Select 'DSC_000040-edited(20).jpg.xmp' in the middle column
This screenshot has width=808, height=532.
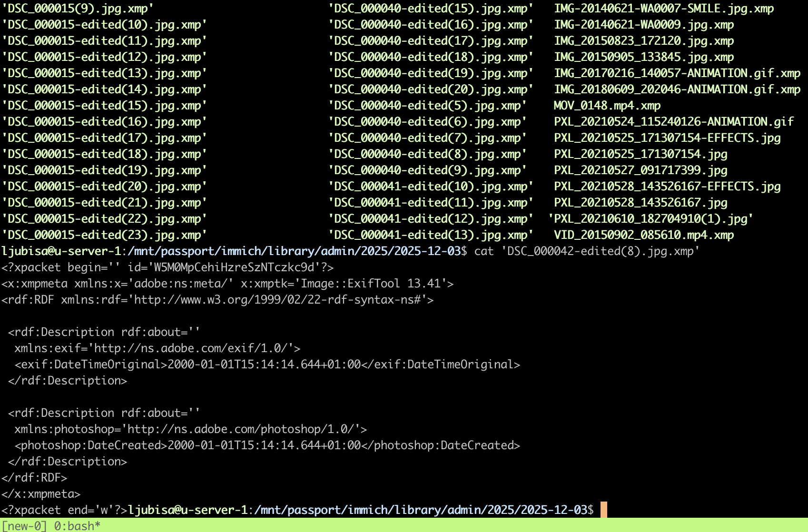point(430,89)
